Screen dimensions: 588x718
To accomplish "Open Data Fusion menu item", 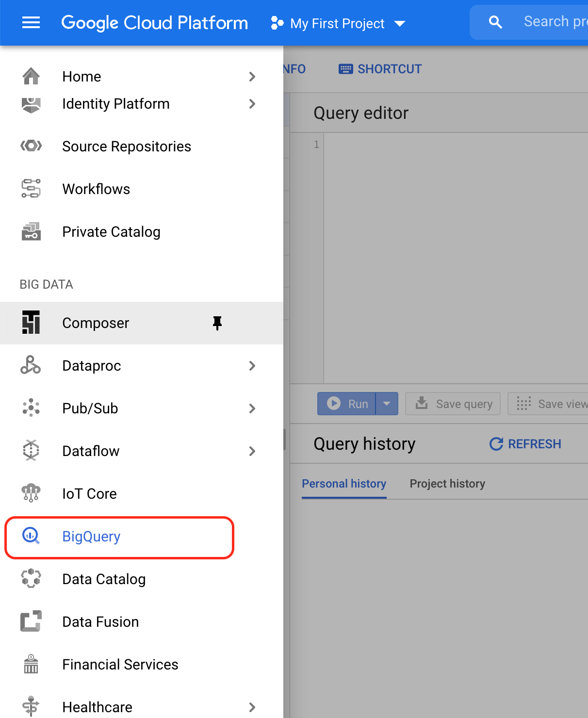I will point(142,622).
